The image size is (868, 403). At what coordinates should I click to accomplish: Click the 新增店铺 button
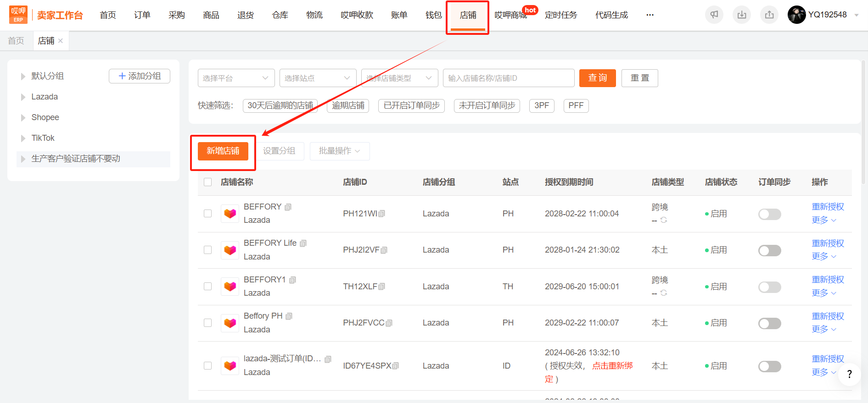click(223, 151)
